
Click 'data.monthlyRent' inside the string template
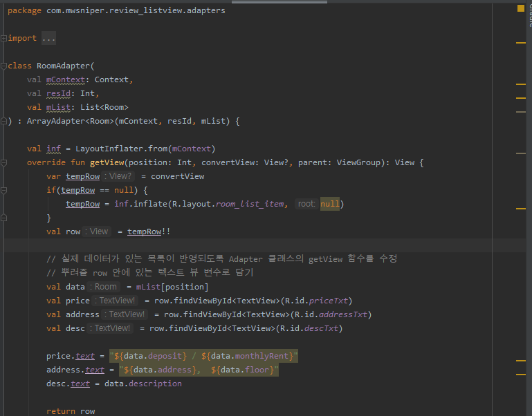click(250, 356)
